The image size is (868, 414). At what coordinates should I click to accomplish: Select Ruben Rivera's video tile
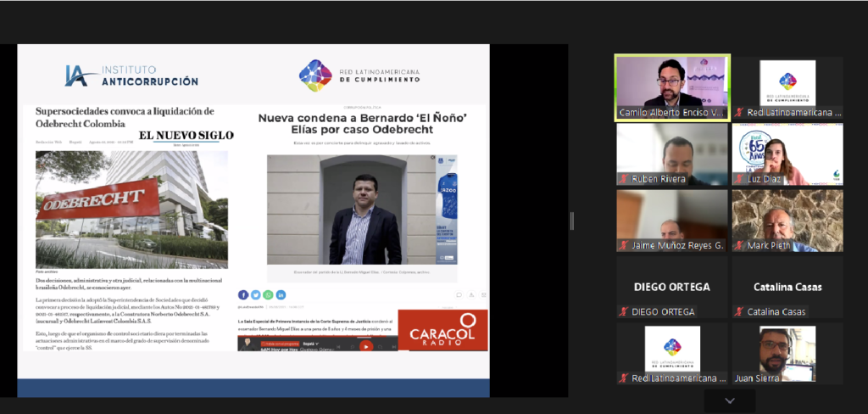coord(672,154)
